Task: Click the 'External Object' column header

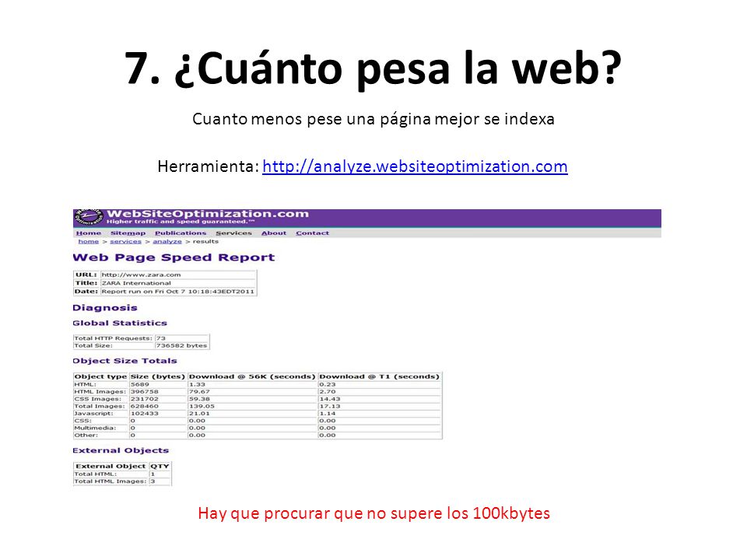Action: click(110, 466)
